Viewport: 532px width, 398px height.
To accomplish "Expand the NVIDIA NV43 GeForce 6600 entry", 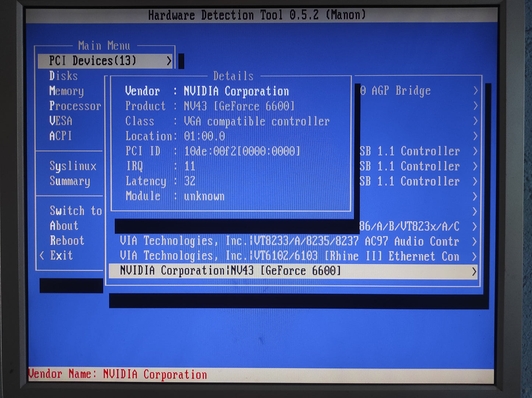I will click(475, 271).
